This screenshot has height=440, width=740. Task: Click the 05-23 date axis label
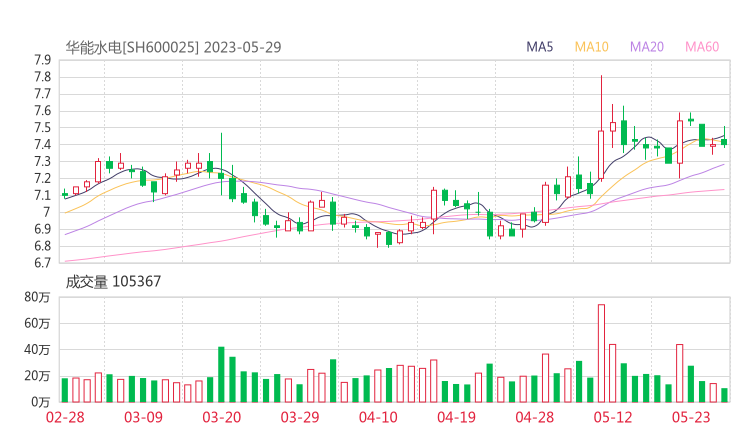point(691,417)
